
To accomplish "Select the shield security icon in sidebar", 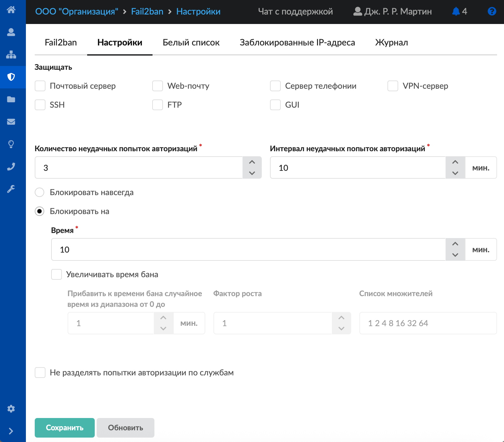I will pos(11,77).
